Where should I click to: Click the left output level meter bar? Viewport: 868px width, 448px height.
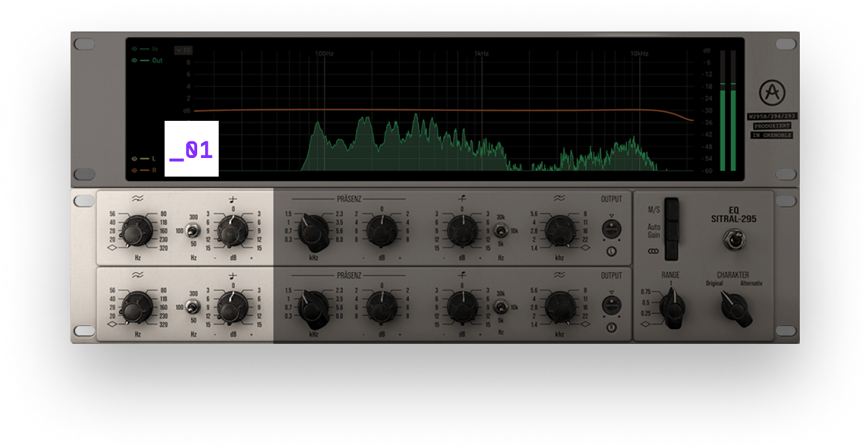coord(722,110)
